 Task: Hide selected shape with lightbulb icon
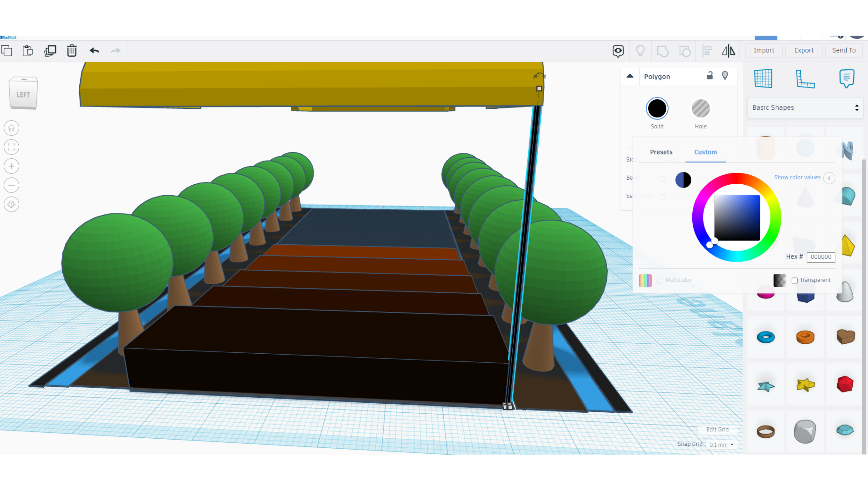click(x=725, y=76)
